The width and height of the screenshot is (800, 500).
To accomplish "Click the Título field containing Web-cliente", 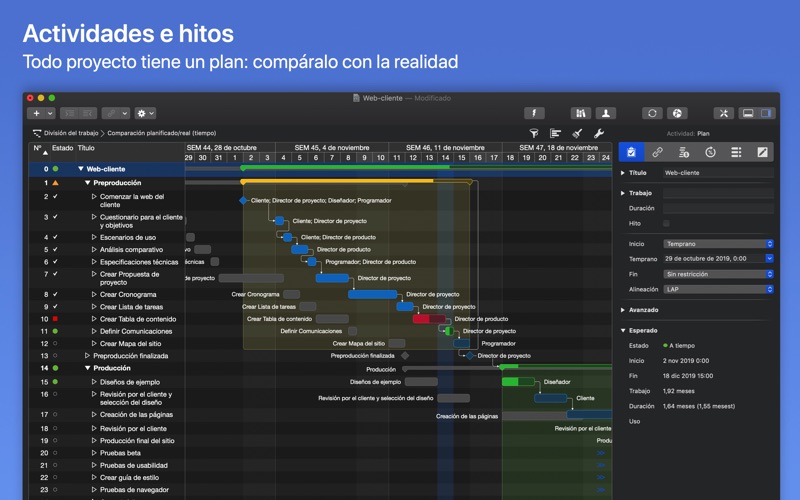I will pos(718,173).
